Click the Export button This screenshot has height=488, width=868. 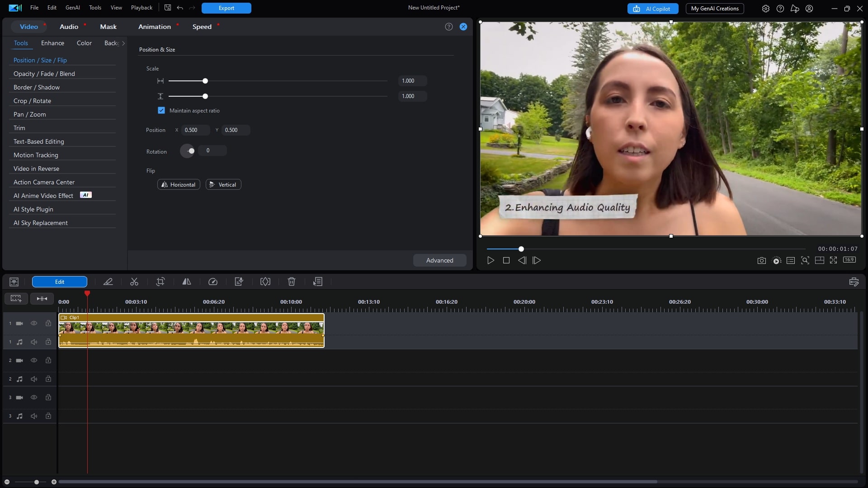point(226,8)
